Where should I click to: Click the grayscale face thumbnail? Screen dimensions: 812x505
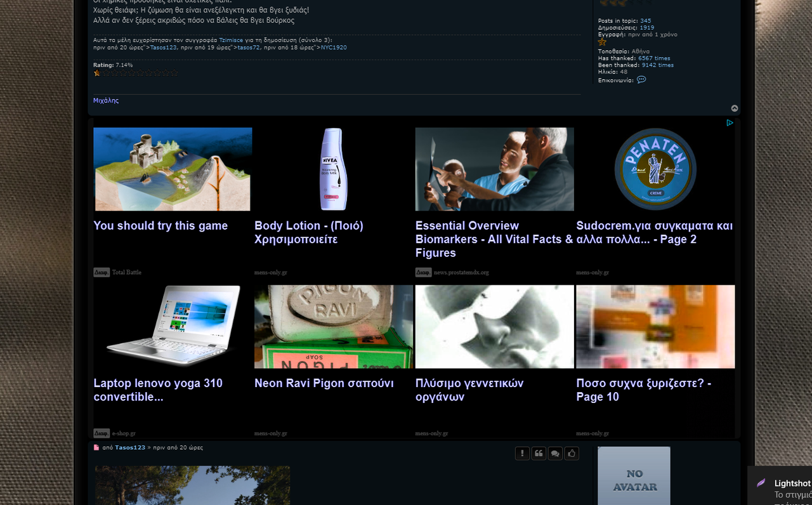click(495, 326)
